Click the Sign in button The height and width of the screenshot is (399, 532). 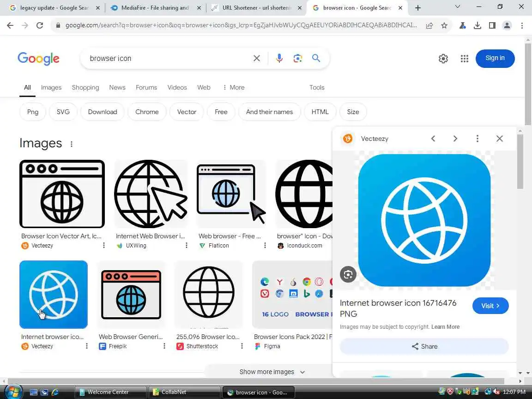click(495, 58)
